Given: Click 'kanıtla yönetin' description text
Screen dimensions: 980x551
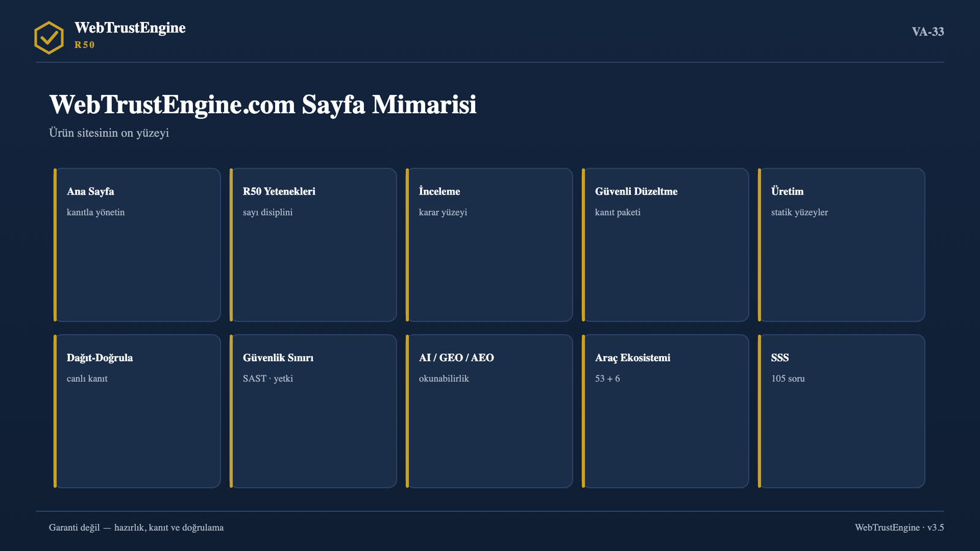Looking at the screenshot, I should (96, 212).
